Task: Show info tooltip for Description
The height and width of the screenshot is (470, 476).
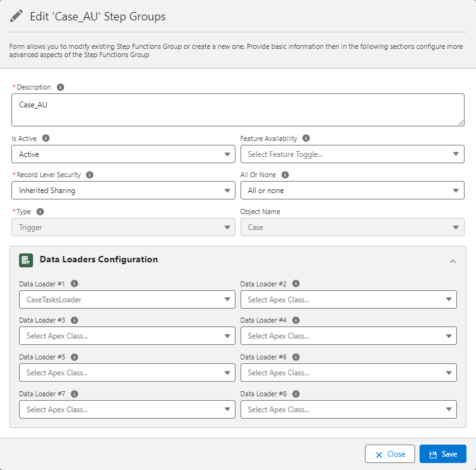Action: tap(60, 87)
